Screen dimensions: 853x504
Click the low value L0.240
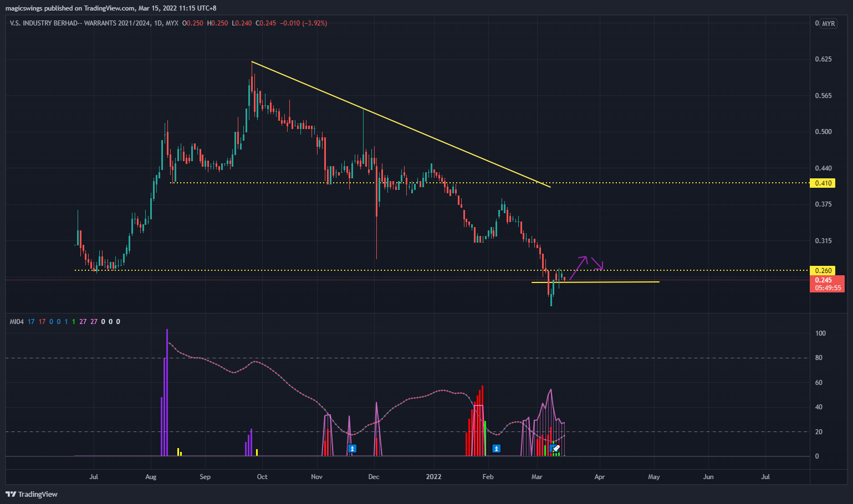[242, 23]
